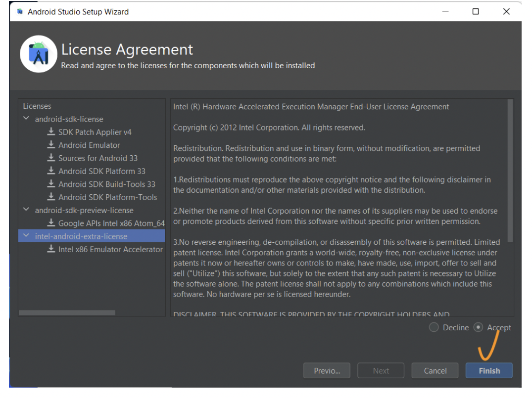The width and height of the screenshot is (532, 398).
Task: Click the Copyright 2012 Intel Corporation line
Action: [x=269, y=128]
